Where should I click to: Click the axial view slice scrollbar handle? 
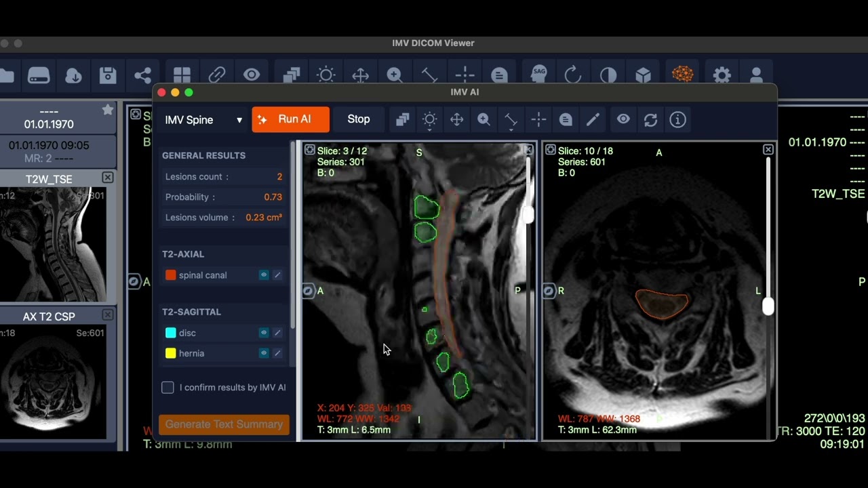point(768,306)
